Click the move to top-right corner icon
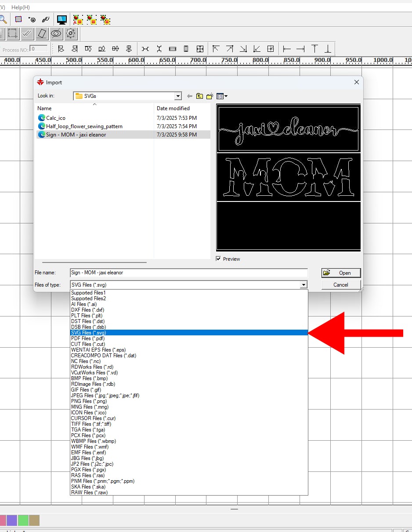The image size is (412, 532). 229,49
